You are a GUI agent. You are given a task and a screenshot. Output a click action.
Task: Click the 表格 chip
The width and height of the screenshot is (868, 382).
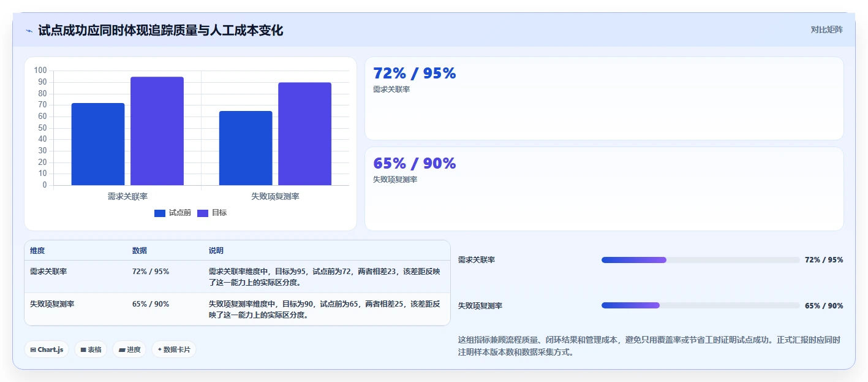91,350
